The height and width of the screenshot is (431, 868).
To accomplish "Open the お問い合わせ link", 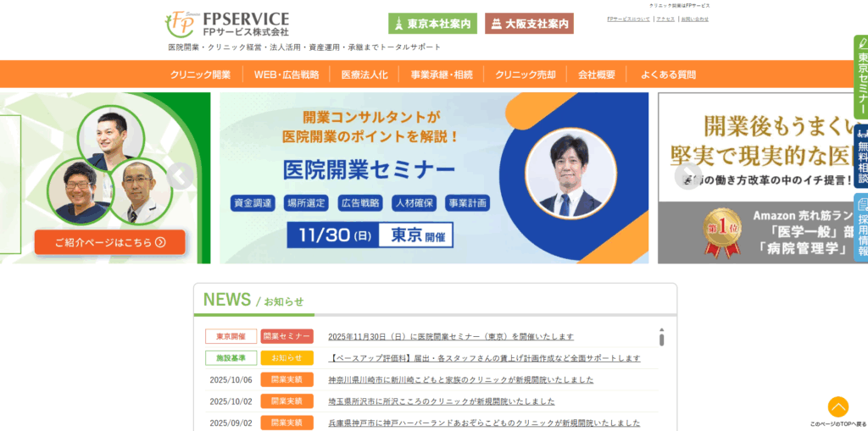I will 695,19.
